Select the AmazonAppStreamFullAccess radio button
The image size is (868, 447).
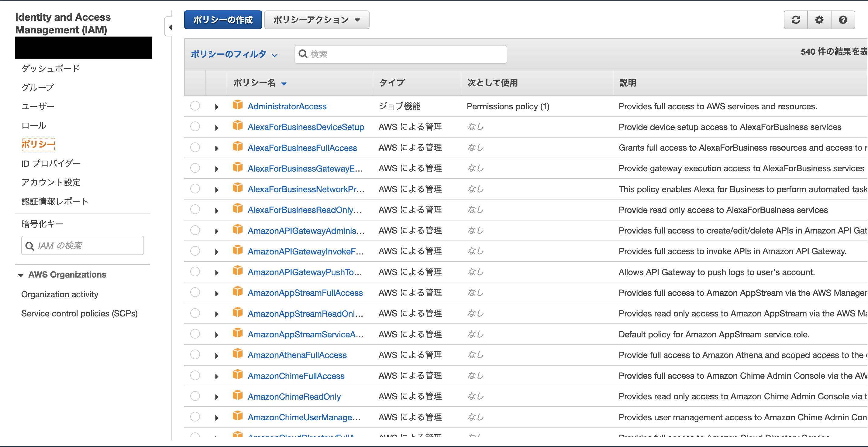click(x=195, y=292)
